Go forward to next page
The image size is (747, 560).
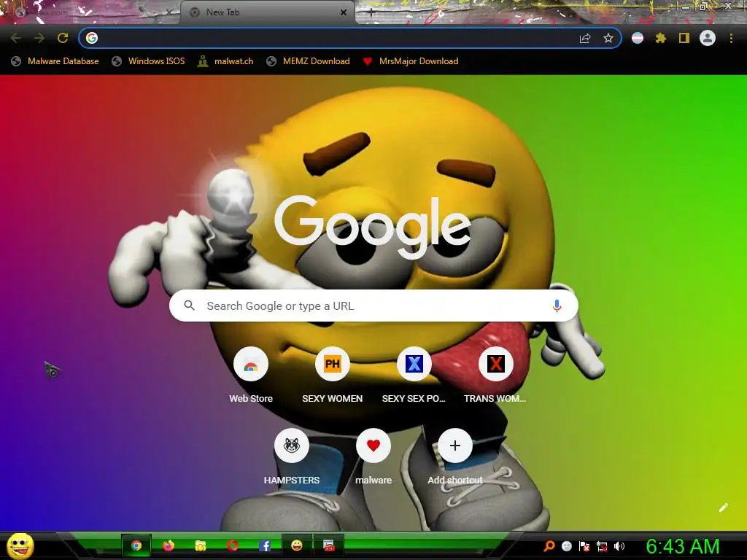tap(39, 38)
